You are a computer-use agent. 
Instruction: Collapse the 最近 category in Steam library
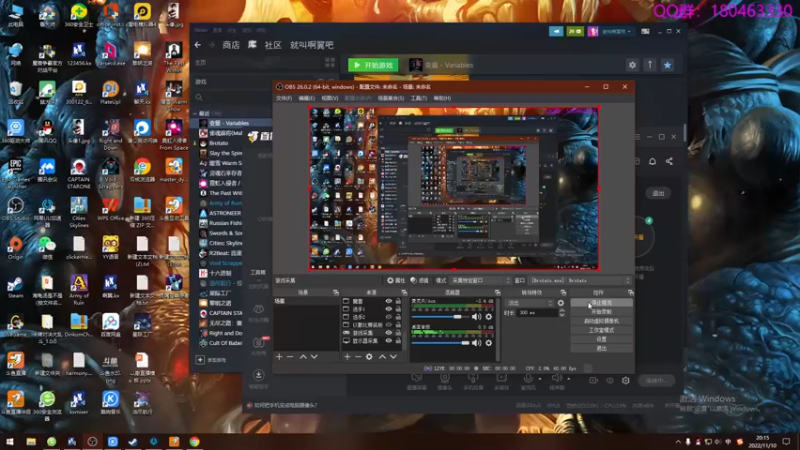[195, 113]
